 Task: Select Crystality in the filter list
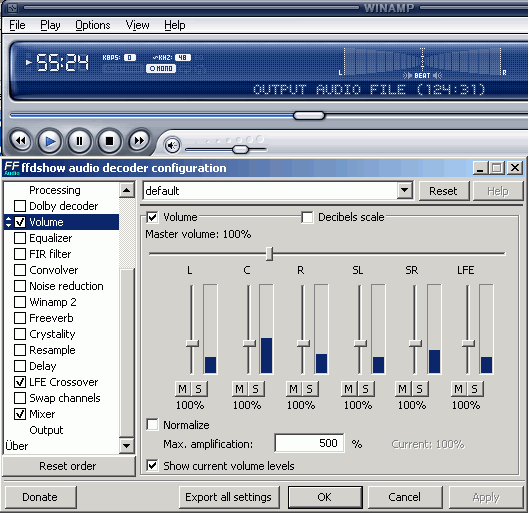[x=52, y=334]
